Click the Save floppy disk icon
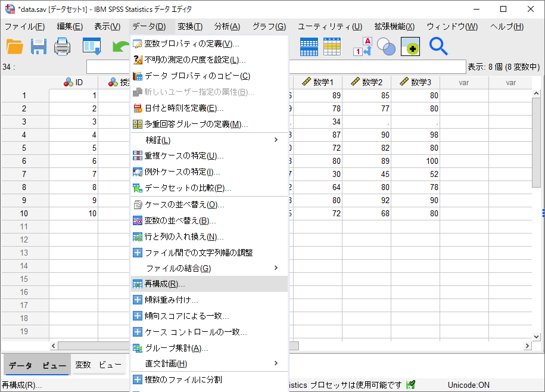The image size is (545, 392). [39, 46]
